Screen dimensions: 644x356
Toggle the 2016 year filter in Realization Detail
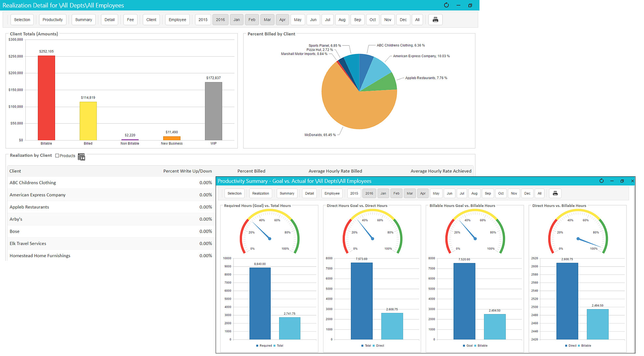(x=220, y=20)
